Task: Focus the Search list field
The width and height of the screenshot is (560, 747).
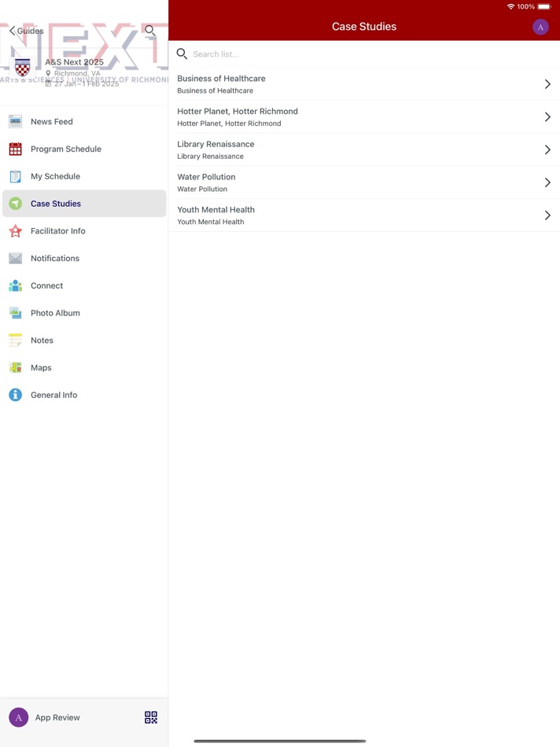Action: coord(364,53)
